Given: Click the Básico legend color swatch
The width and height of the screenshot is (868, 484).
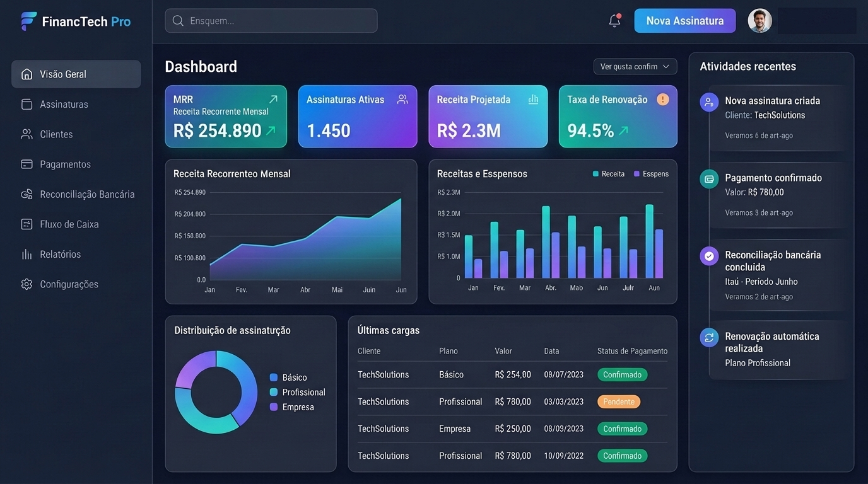Looking at the screenshot, I should pos(274,377).
